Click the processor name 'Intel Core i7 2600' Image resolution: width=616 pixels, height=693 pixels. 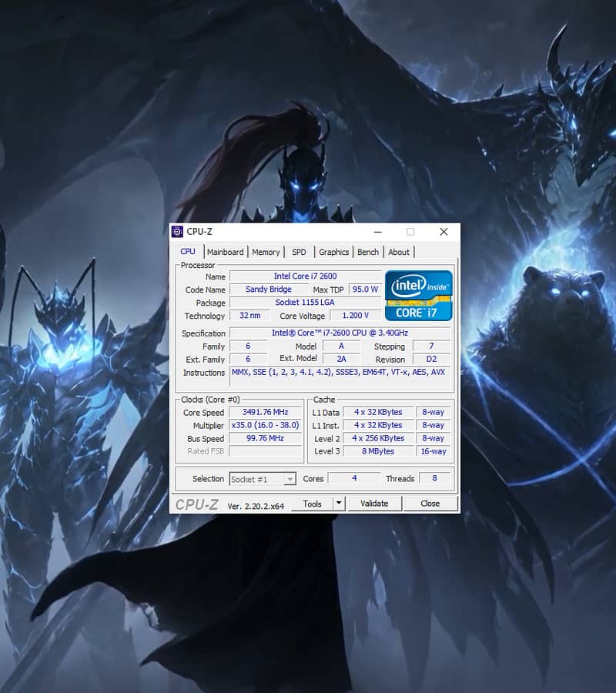tap(306, 276)
